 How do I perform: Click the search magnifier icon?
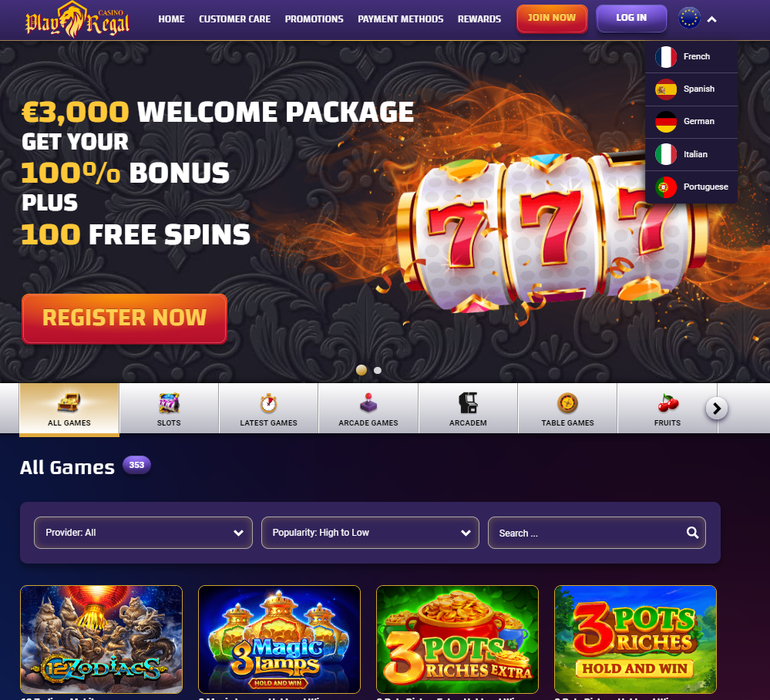click(692, 533)
